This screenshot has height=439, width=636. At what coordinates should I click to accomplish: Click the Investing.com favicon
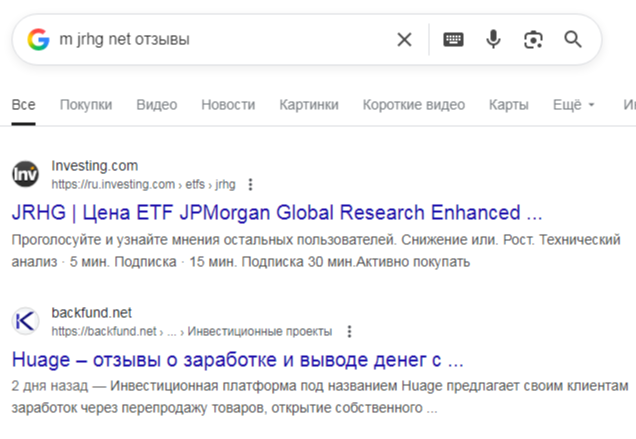tap(26, 175)
